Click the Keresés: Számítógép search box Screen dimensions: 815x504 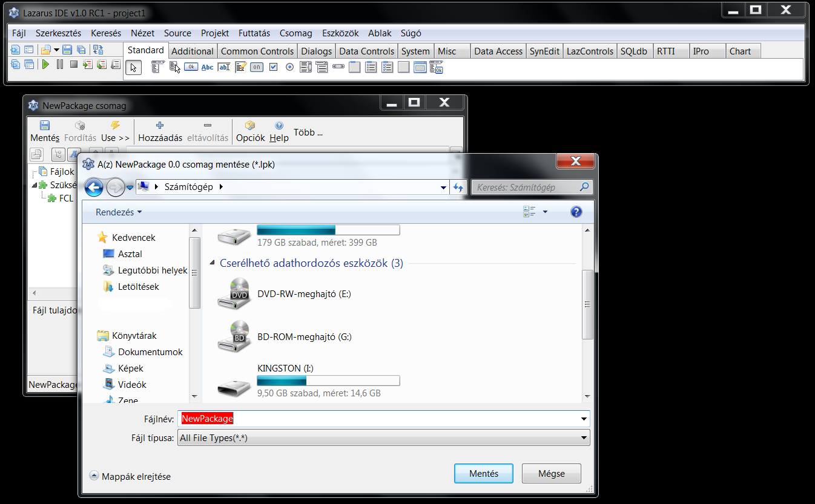tap(532, 188)
